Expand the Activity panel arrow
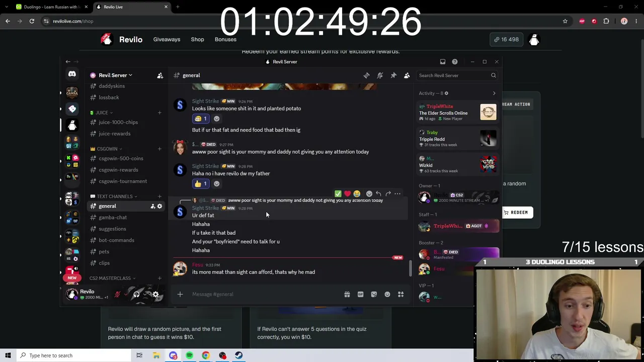644x362 pixels. [x=494, y=93]
